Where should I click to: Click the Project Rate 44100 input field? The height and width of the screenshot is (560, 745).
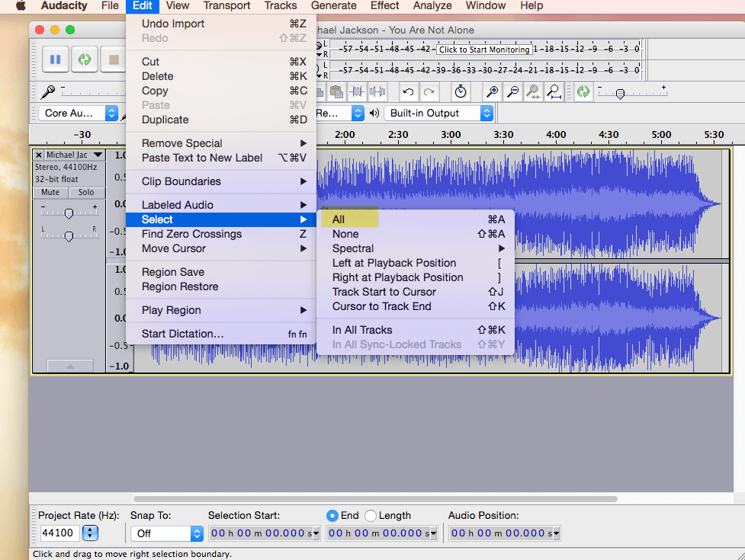point(59,533)
